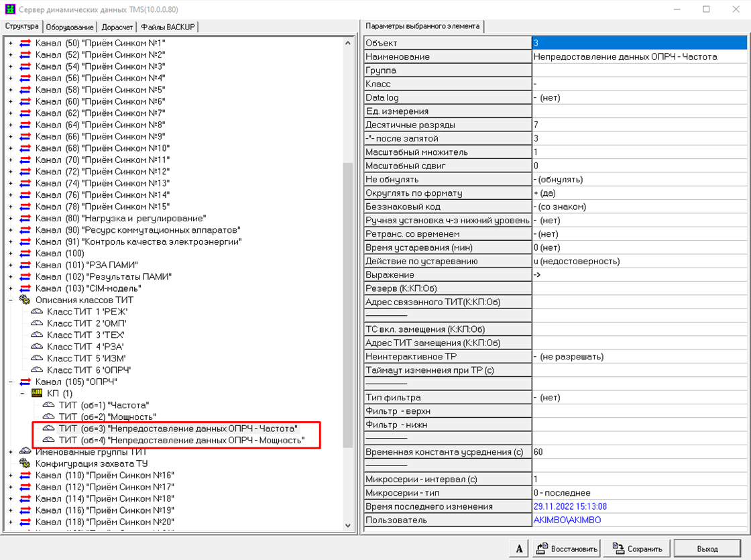Click icon next to Конфигурация захвата ТУ
The image size is (751, 560).
pos(25,463)
